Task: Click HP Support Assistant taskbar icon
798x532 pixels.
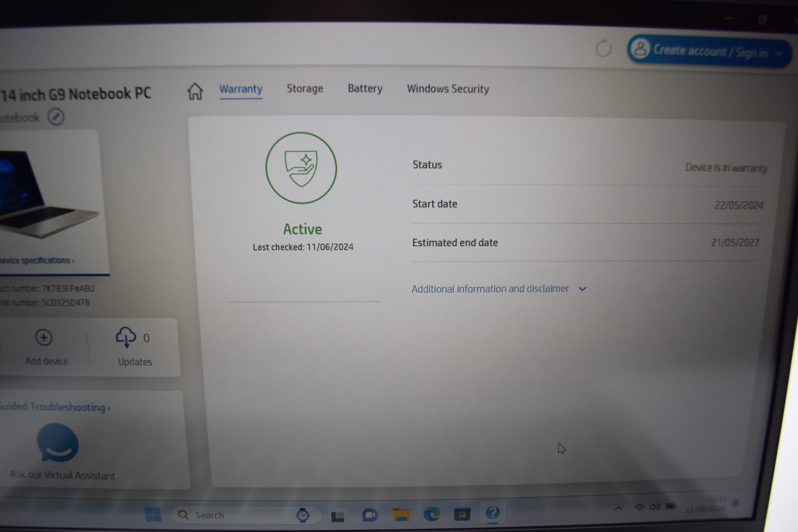Action: point(492,513)
